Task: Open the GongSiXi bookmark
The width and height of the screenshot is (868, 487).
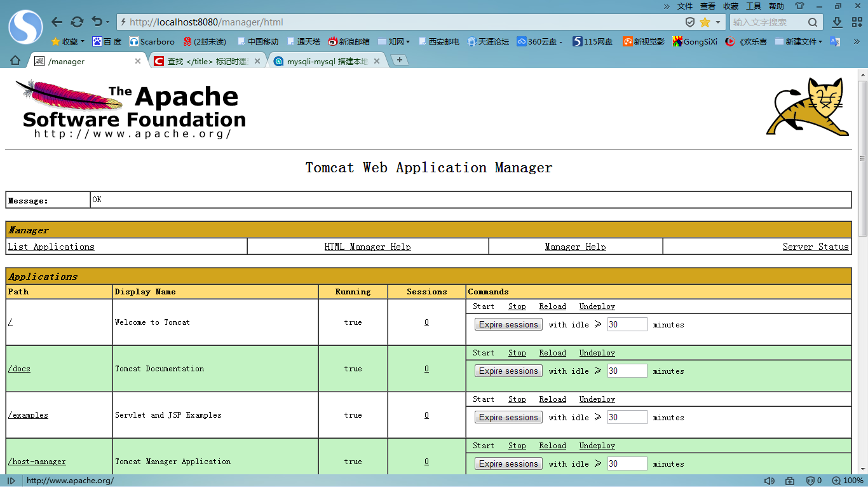Action: coord(695,41)
